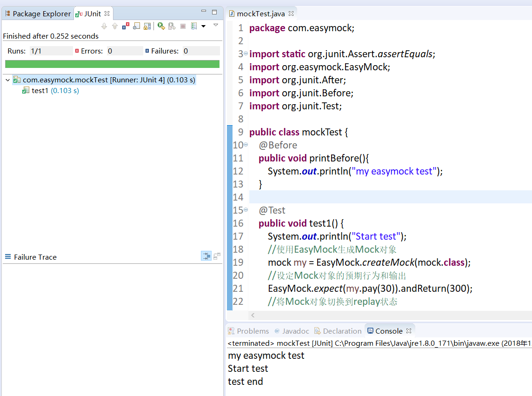Select the Console tab

pyautogui.click(x=385, y=331)
